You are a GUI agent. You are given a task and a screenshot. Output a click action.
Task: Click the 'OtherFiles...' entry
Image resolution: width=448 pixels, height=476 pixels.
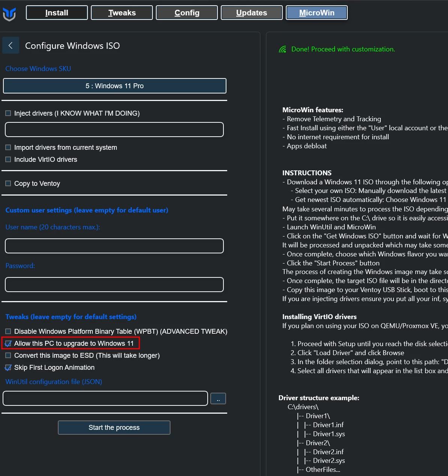(323, 470)
